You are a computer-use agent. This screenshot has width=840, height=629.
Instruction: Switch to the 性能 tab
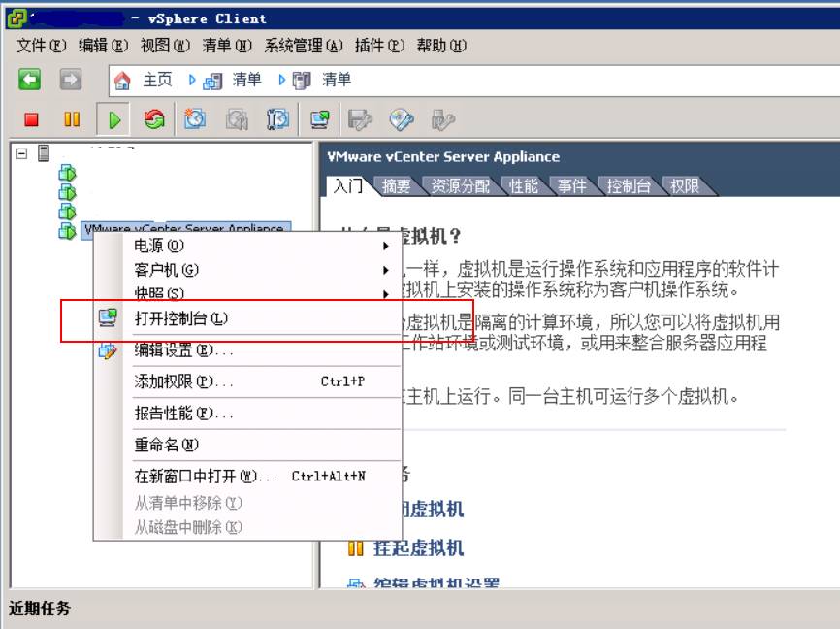524,186
